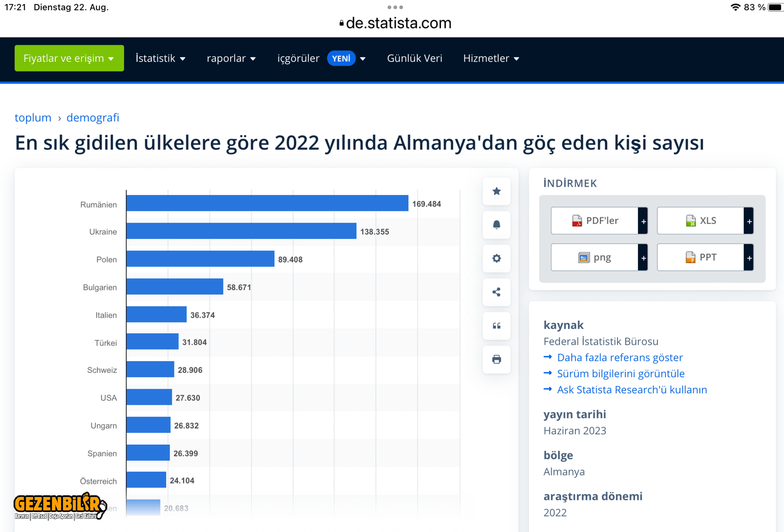Download chart as XLS file
784x532 pixels.
coord(701,221)
